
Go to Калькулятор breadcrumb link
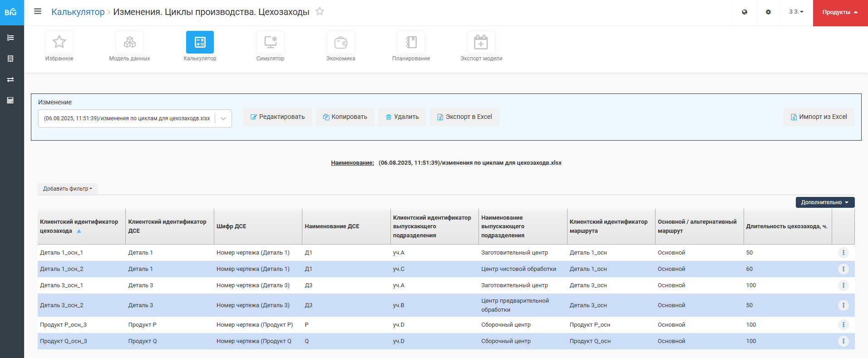(x=78, y=12)
